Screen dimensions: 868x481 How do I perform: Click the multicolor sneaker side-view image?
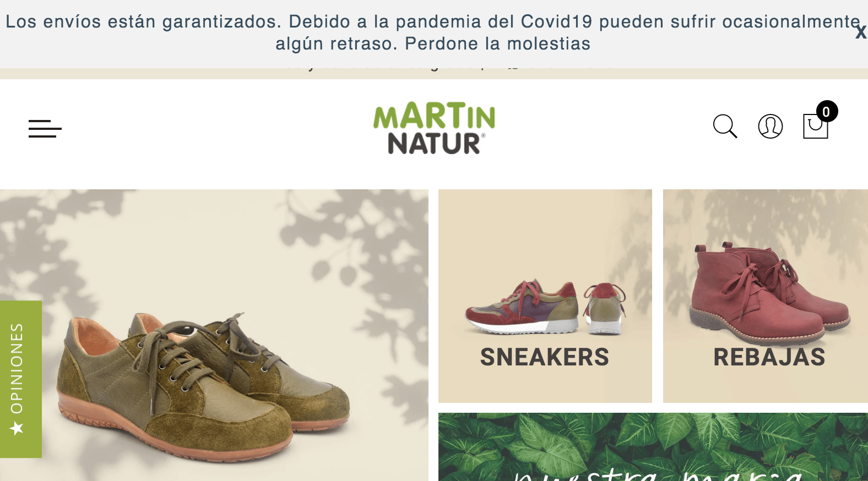[522, 307]
